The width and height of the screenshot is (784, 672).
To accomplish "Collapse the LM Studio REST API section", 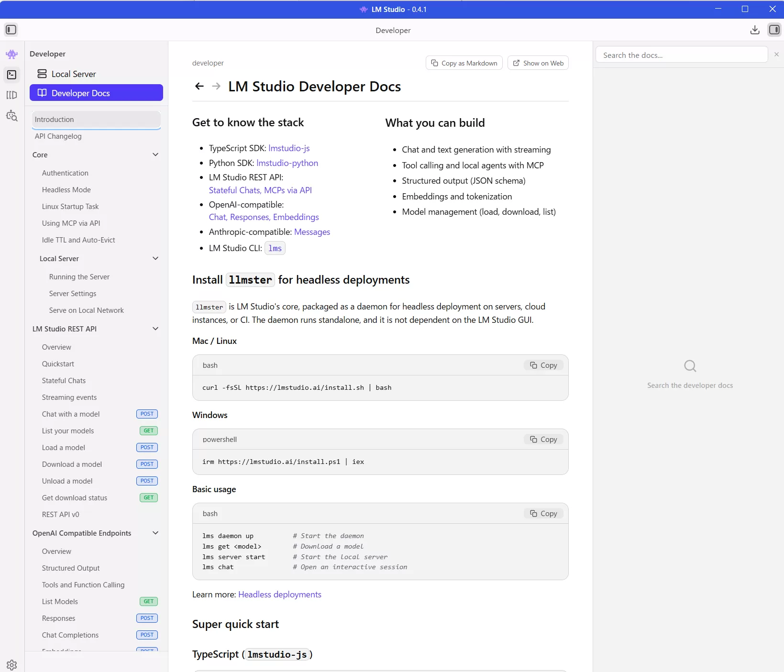I will [155, 329].
